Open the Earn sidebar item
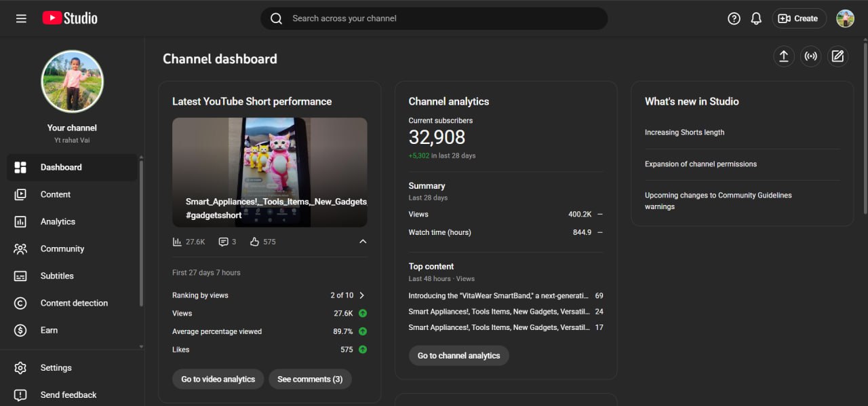868x406 pixels. 49,330
